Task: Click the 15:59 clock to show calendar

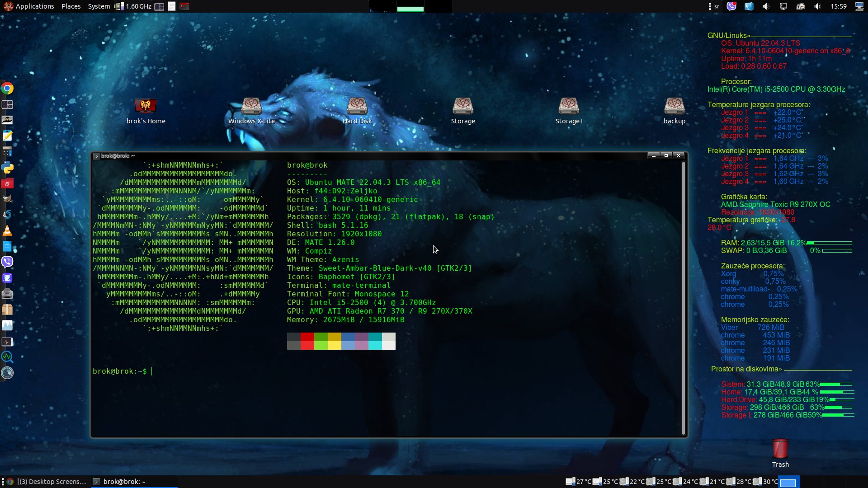Action: pyautogui.click(x=838, y=6)
